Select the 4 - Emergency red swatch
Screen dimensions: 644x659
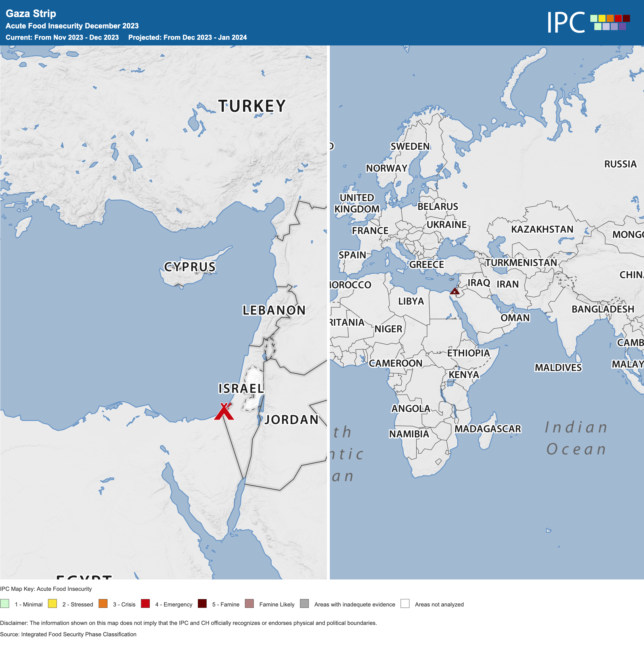(x=145, y=604)
